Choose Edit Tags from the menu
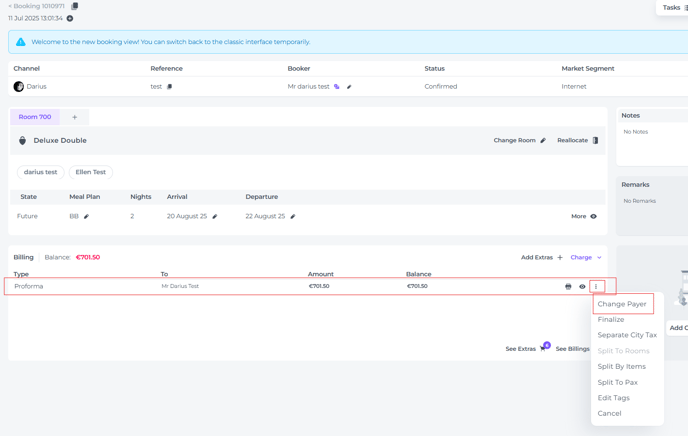688x436 pixels. coord(613,398)
